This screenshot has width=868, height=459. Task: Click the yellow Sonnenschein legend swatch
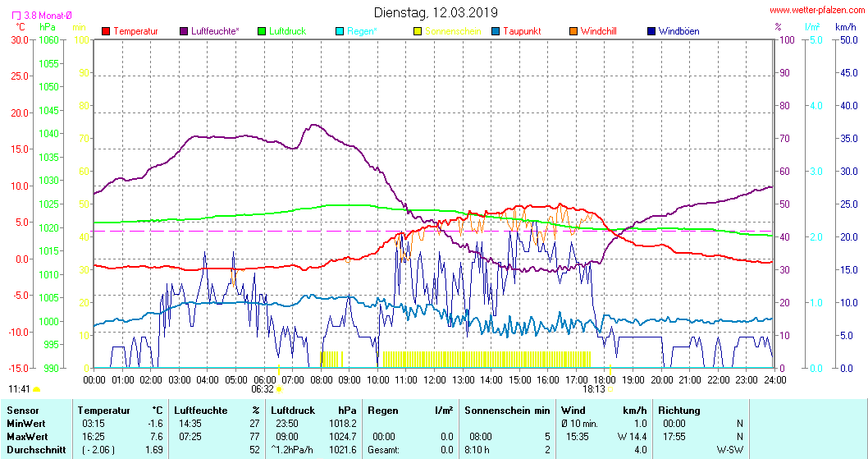[x=418, y=31]
